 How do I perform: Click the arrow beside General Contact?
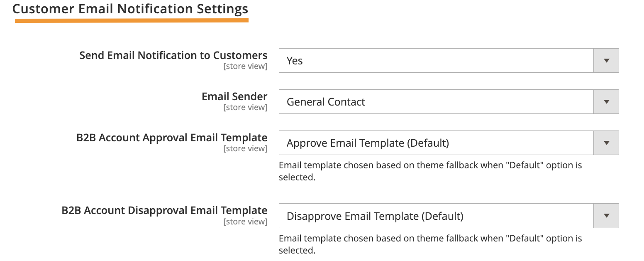tap(606, 101)
